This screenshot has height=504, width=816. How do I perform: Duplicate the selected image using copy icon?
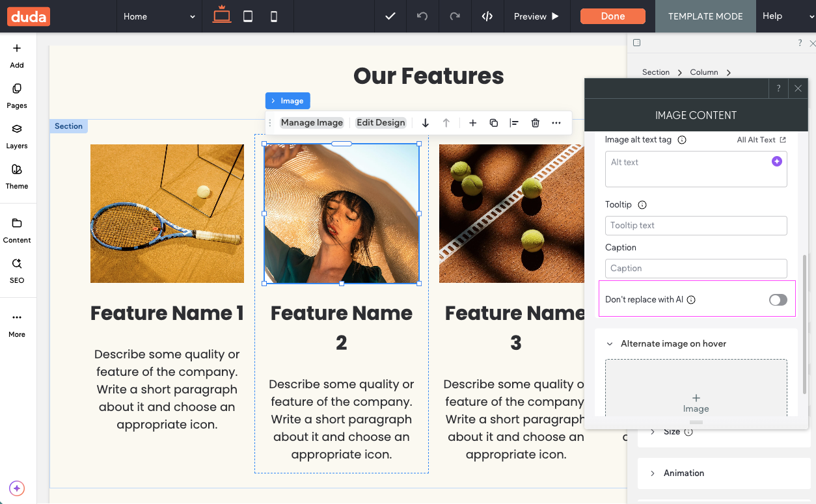(x=493, y=122)
